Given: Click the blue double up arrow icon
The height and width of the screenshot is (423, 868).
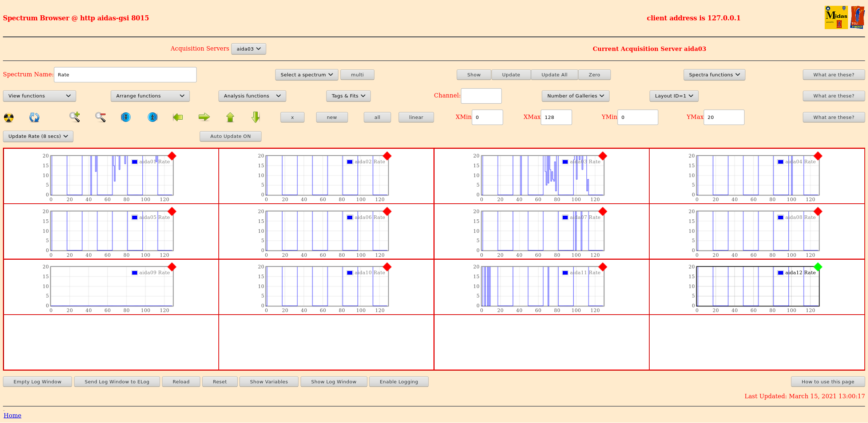Looking at the screenshot, I should pyautogui.click(x=152, y=117).
